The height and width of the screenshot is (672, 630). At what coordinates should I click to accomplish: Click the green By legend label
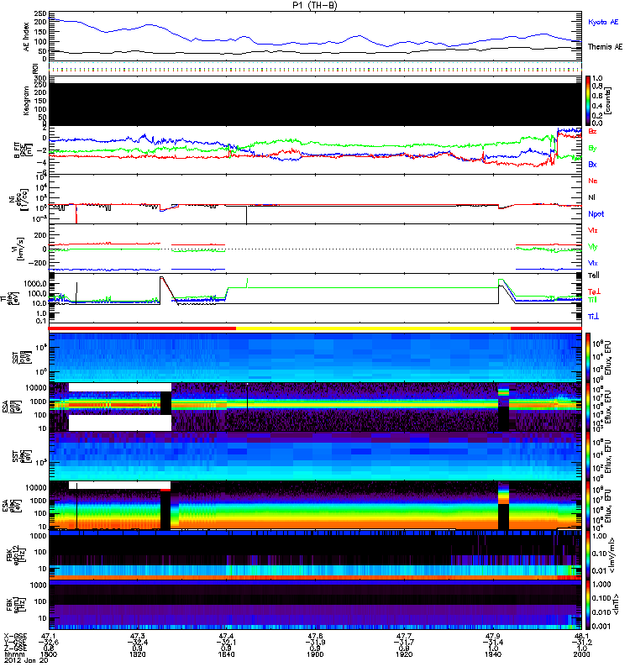pyautogui.click(x=592, y=149)
